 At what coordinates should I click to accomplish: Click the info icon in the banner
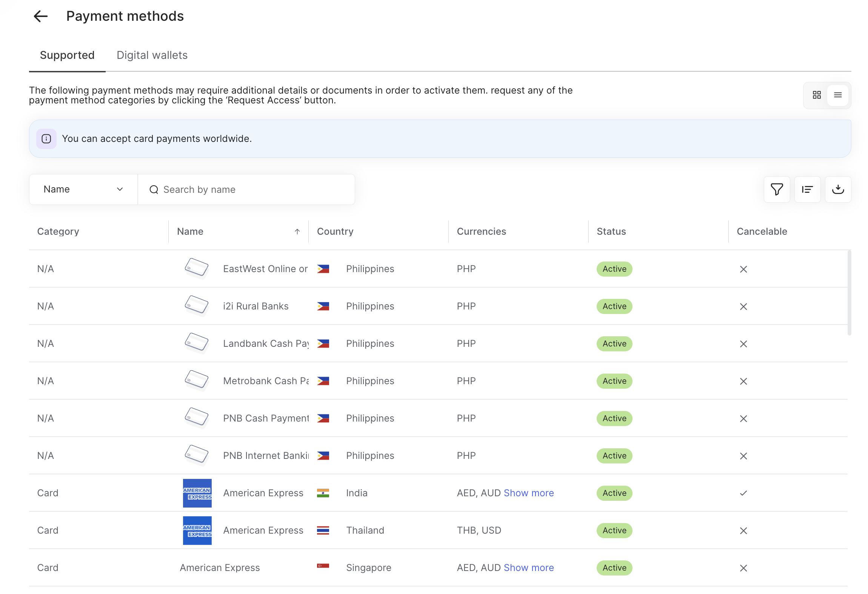[x=46, y=139]
